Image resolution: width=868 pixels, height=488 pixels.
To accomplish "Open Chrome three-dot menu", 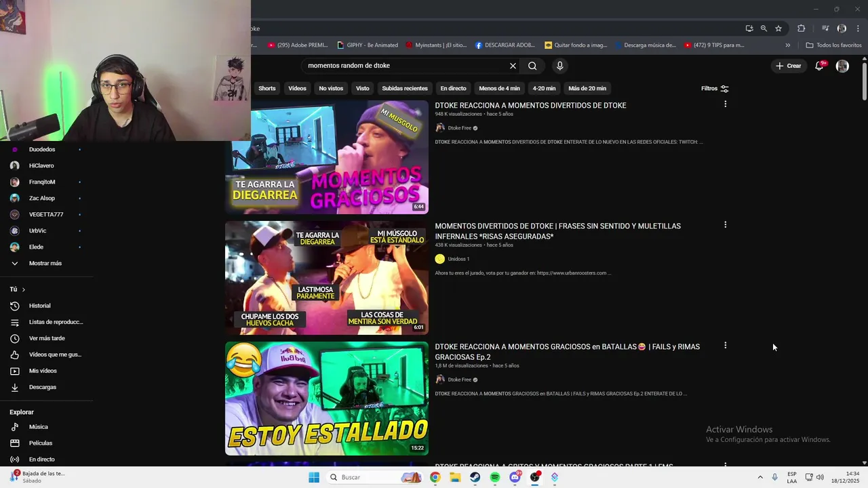I will click(858, 28).
